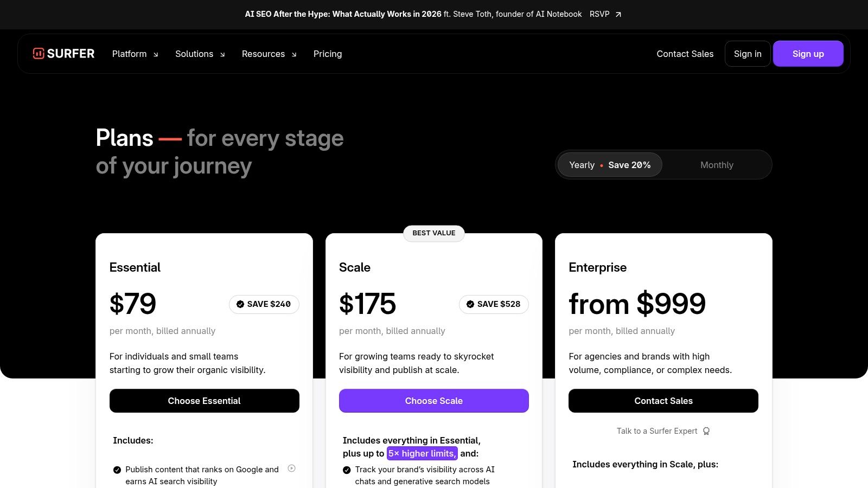Screen dimensions: 868x488
Task: Open the Solutions dropdown
Action: (x=200, y=54)
